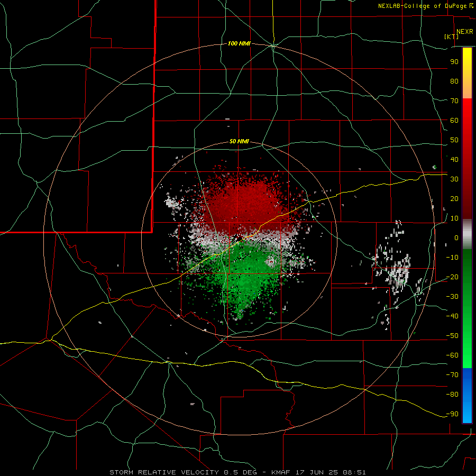Click the orange segment of the color bar
Image resolution: width=476 pixels, height=476 pixels.
coord(467,88)
